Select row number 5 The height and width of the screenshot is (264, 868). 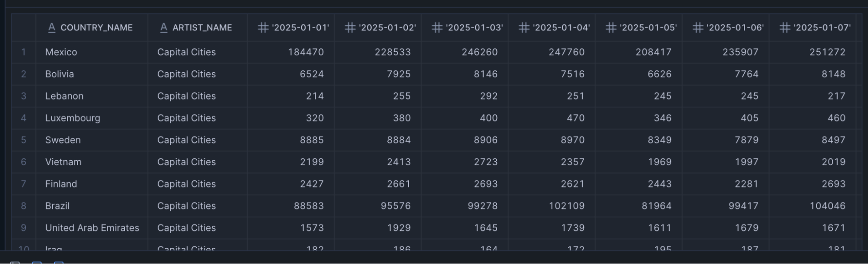click(23, 140)
